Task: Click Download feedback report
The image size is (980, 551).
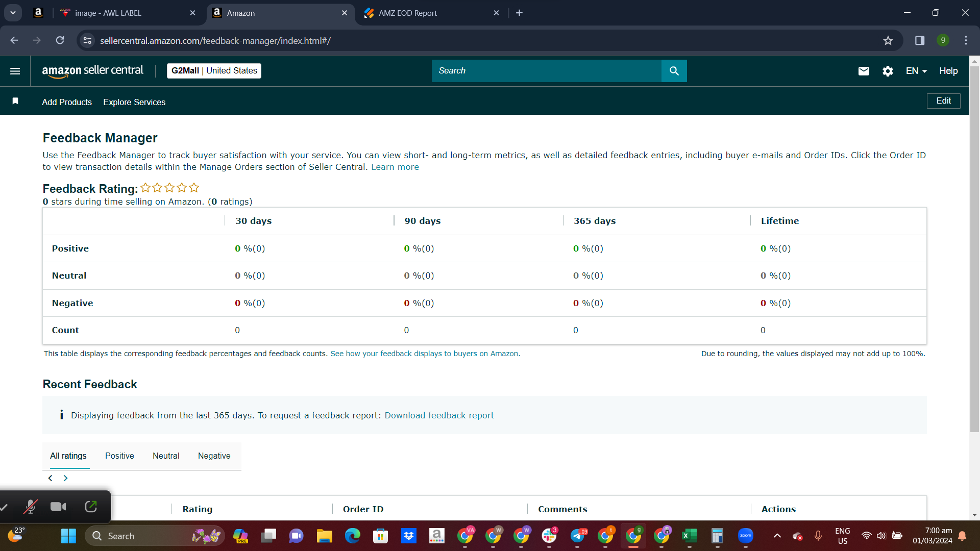Action: click(x=439, y=415)
